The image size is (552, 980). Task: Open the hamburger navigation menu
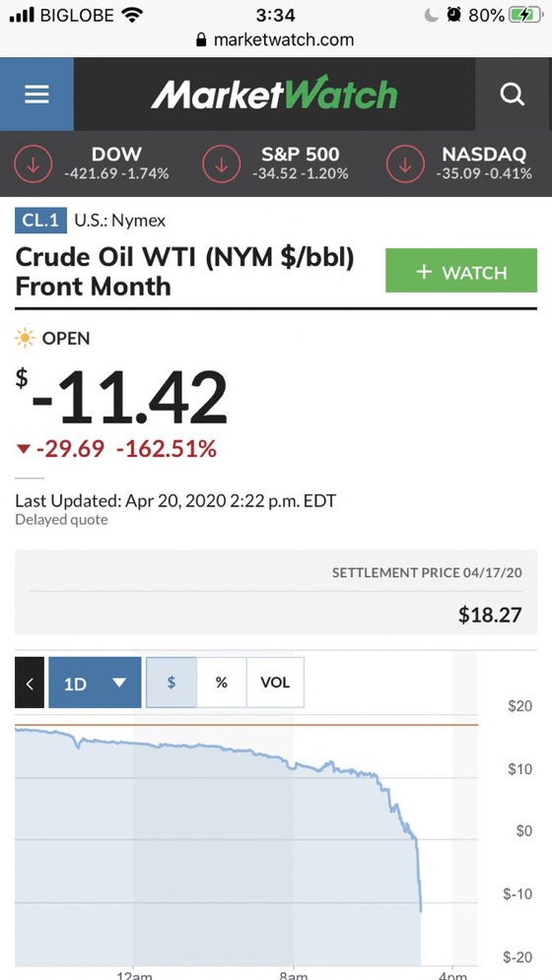coord(36,95)
